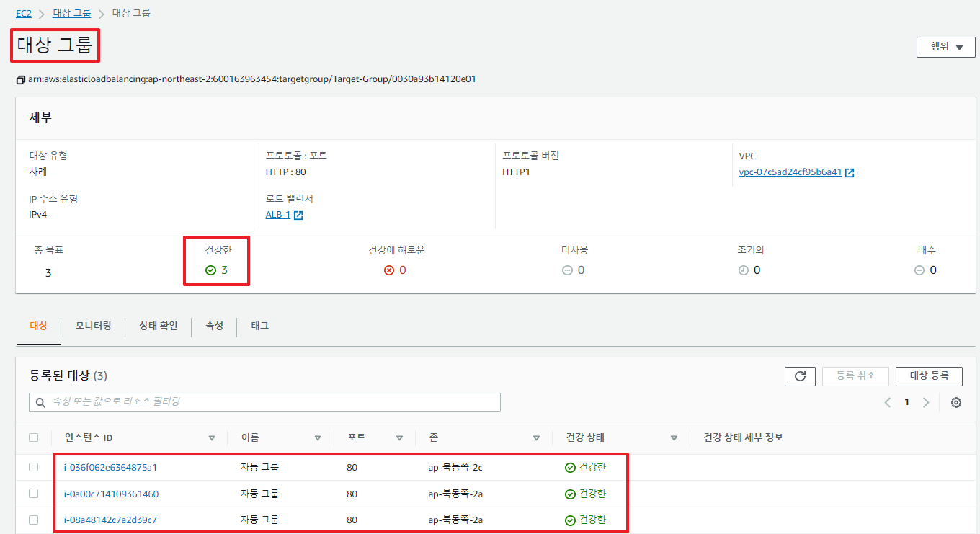The image size is (980, 534).
Task: Click the 미사용 unused count icon
Action: click(x=567, y=270)
